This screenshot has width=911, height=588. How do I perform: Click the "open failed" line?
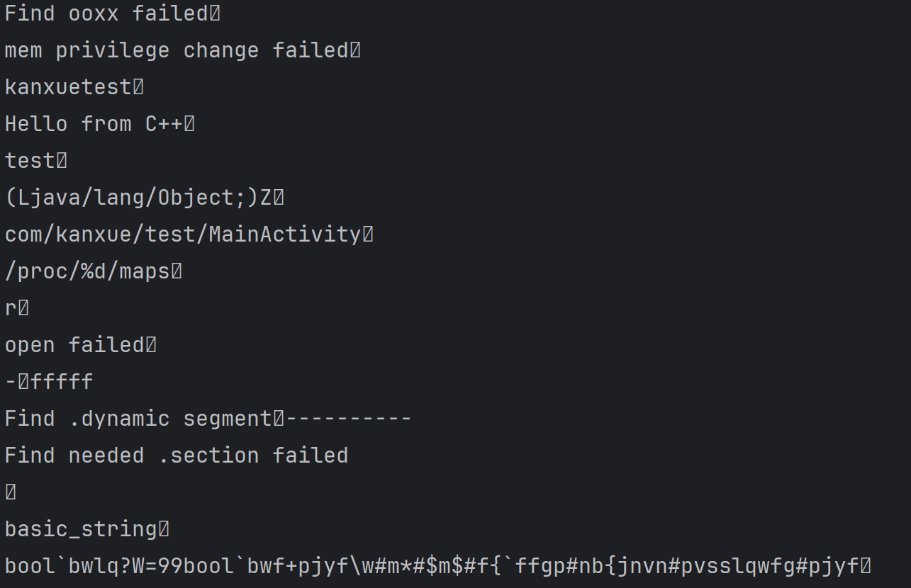(74, 345)
